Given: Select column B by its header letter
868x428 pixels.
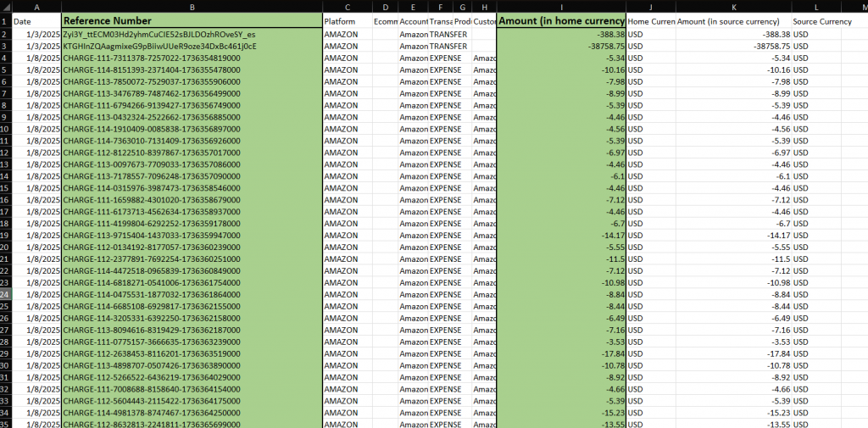Looking at the screenshot, I should (x=192, y=7).
